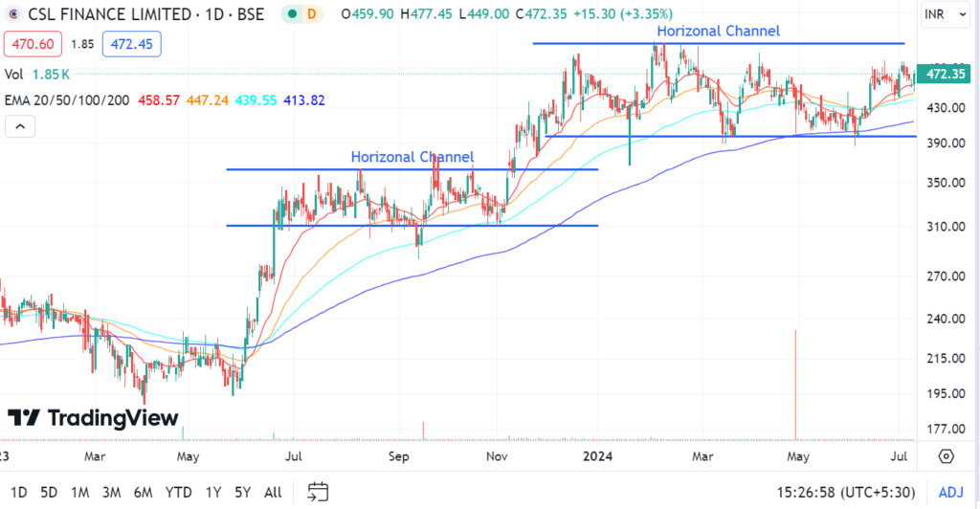The width and height of the screenshot is (980, 509).
Task: Click the CSL Finance symbol logo icon
Action: [13, 13]
